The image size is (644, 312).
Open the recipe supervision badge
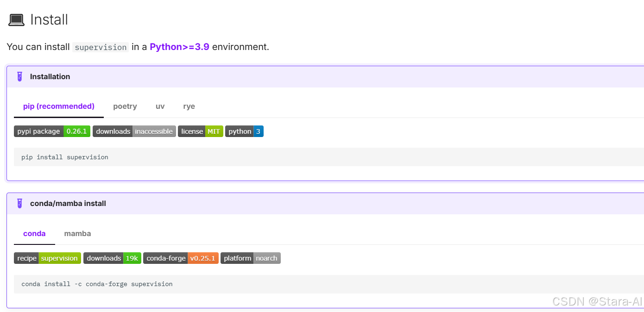48,258
